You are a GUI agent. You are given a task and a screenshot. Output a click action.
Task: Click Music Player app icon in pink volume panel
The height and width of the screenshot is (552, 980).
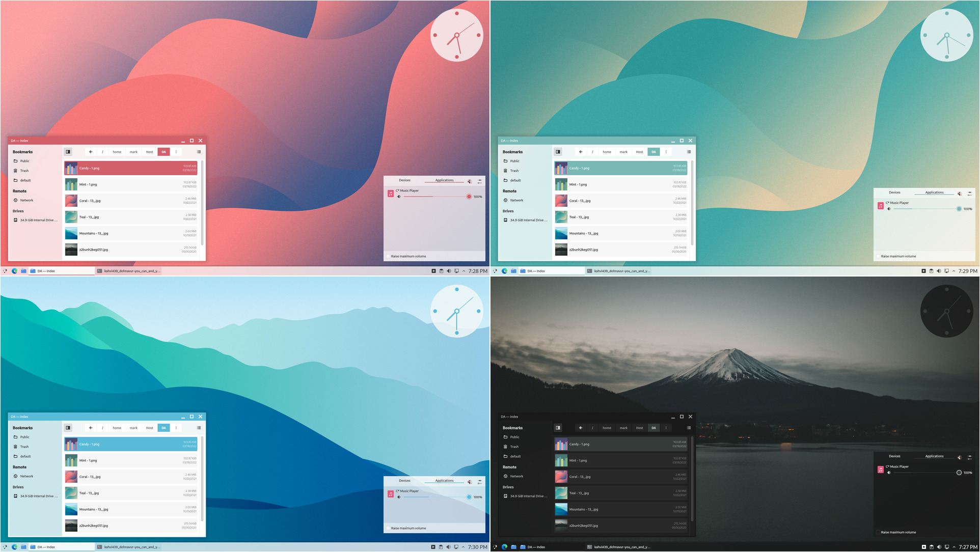coord(391,194)
